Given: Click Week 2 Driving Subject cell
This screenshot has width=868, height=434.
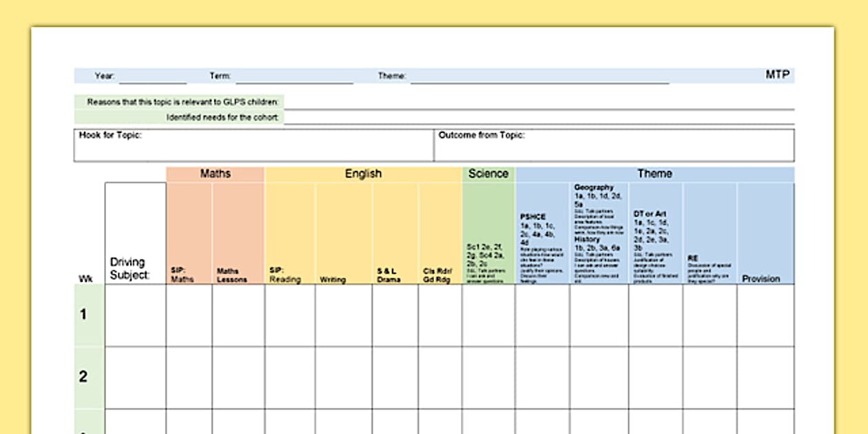Looking at the screenshot, I should [135, 378].
